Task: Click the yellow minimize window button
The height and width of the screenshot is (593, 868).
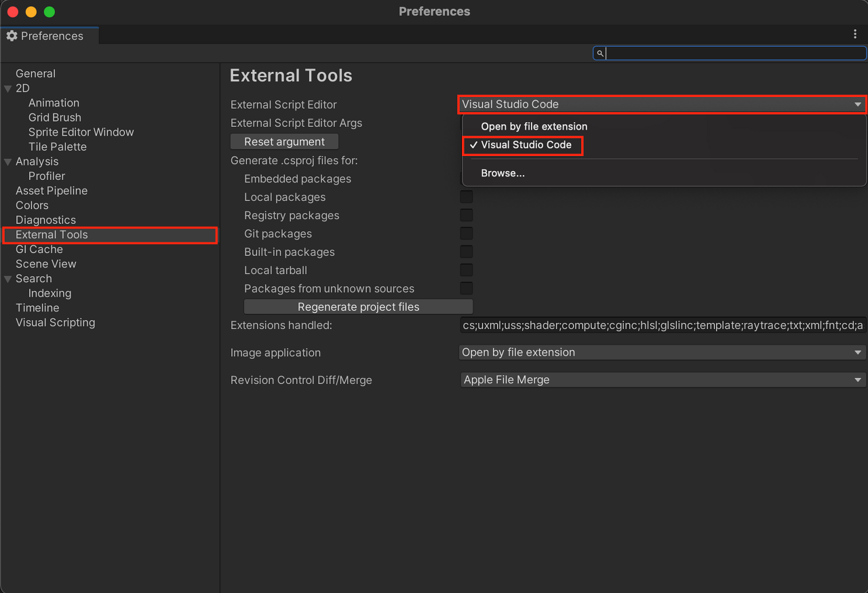Action: pos(31,12)
